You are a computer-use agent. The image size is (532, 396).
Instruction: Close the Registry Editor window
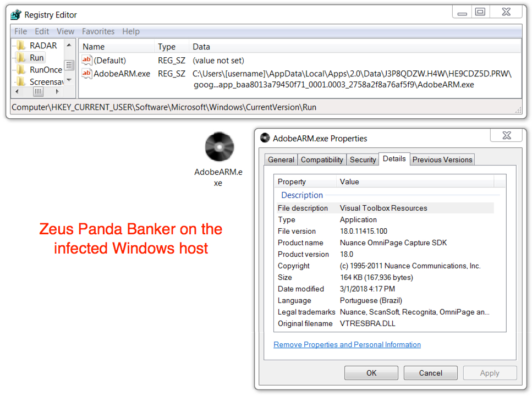pyautogui.click(x=506, y=12)
